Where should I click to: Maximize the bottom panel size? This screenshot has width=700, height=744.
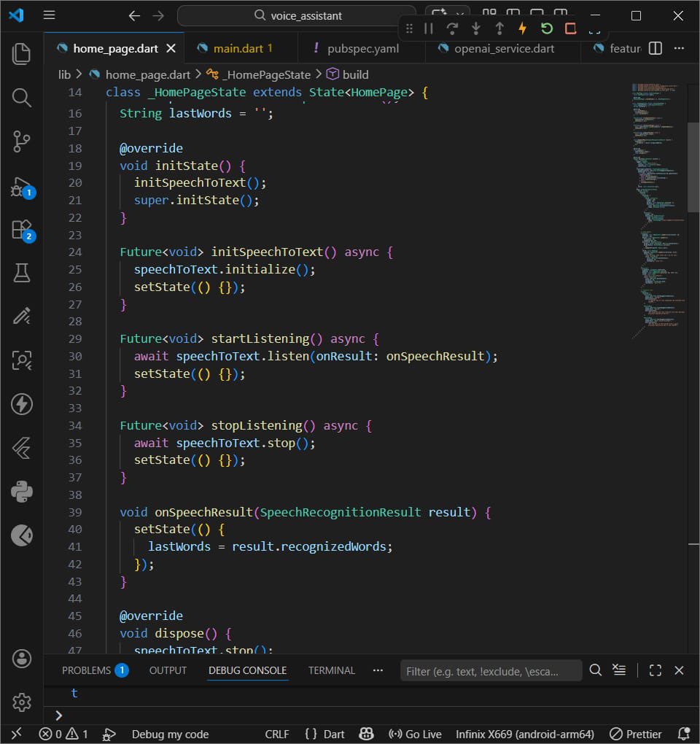coord(656,670)
